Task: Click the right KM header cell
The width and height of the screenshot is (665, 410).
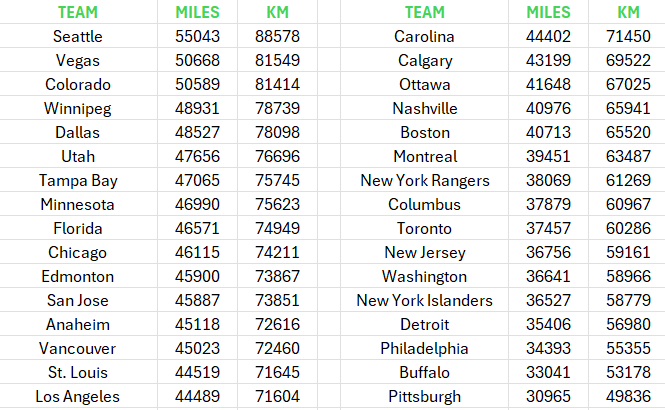Action: [x=628, y=12]
